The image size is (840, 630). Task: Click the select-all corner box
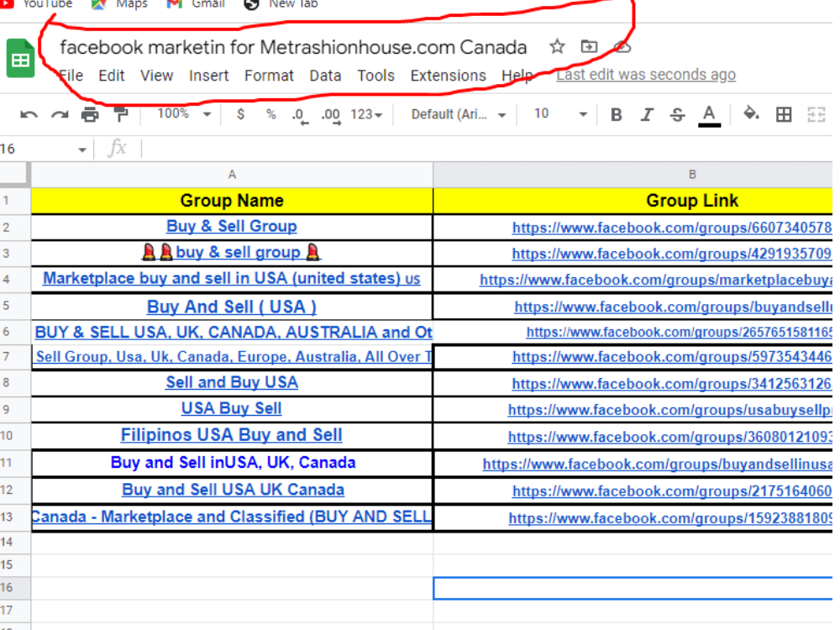click(14, 174)
